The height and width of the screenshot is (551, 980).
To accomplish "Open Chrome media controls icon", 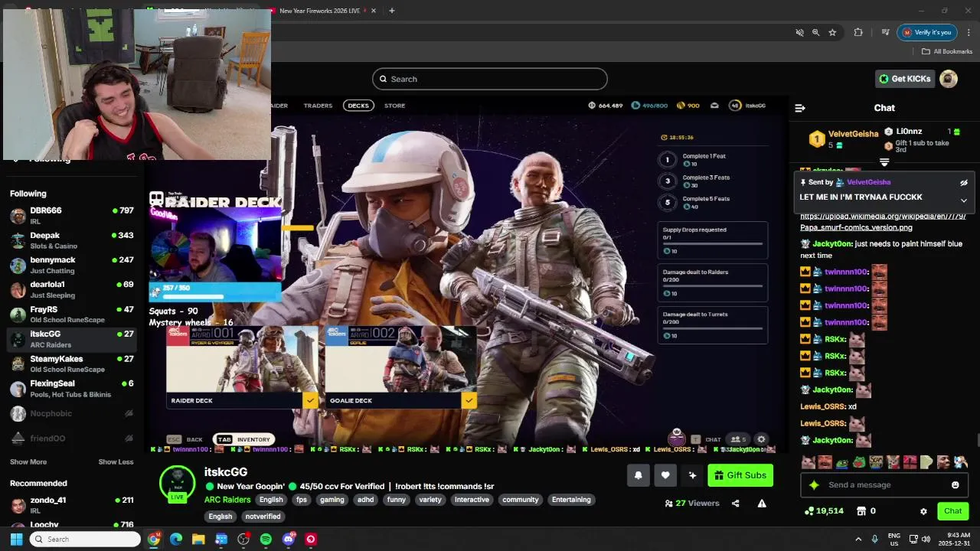I will 885,32.
